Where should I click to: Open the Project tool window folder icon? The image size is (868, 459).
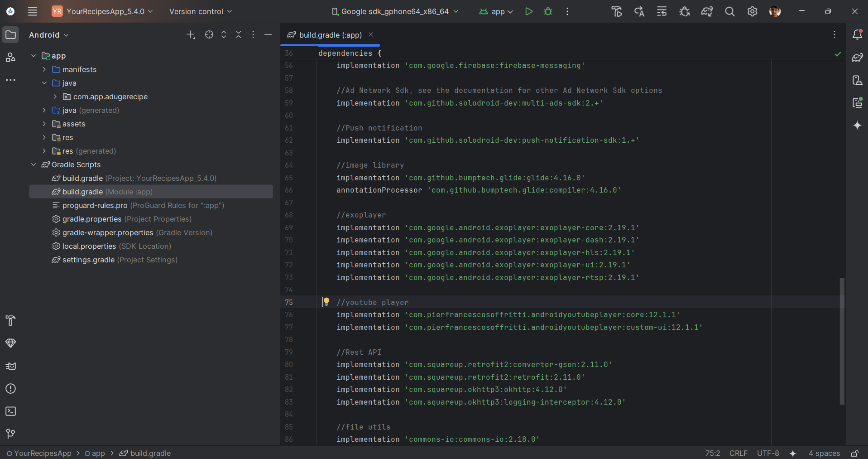[x=10, y=35]
